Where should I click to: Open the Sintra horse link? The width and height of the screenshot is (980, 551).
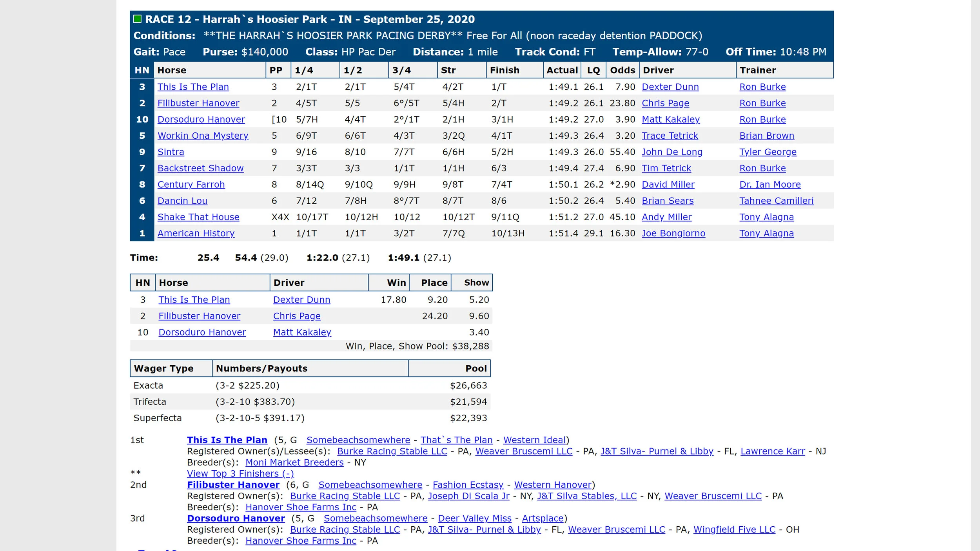171,152
